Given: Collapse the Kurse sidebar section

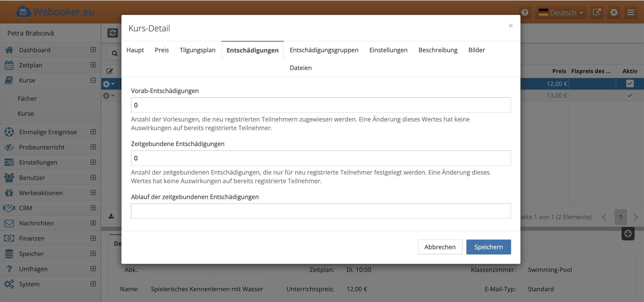Looking at the screenshot, I should point(93,80).
